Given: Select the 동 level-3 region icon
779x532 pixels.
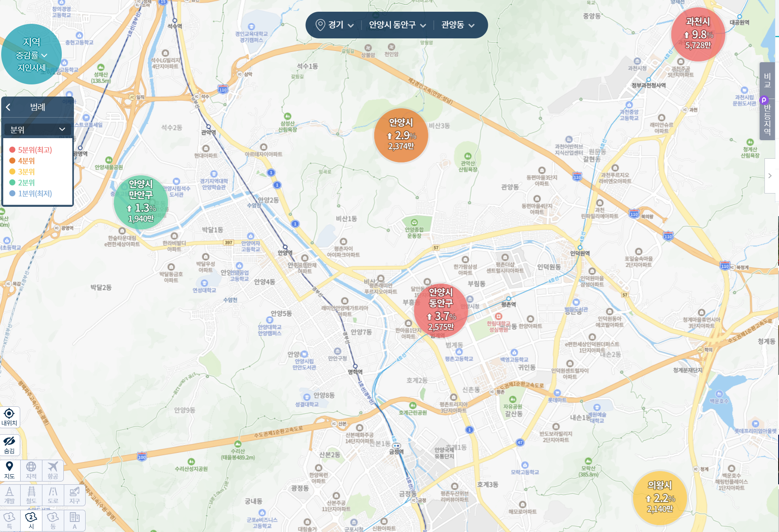Looking at the screenshot, I should 53,520.
